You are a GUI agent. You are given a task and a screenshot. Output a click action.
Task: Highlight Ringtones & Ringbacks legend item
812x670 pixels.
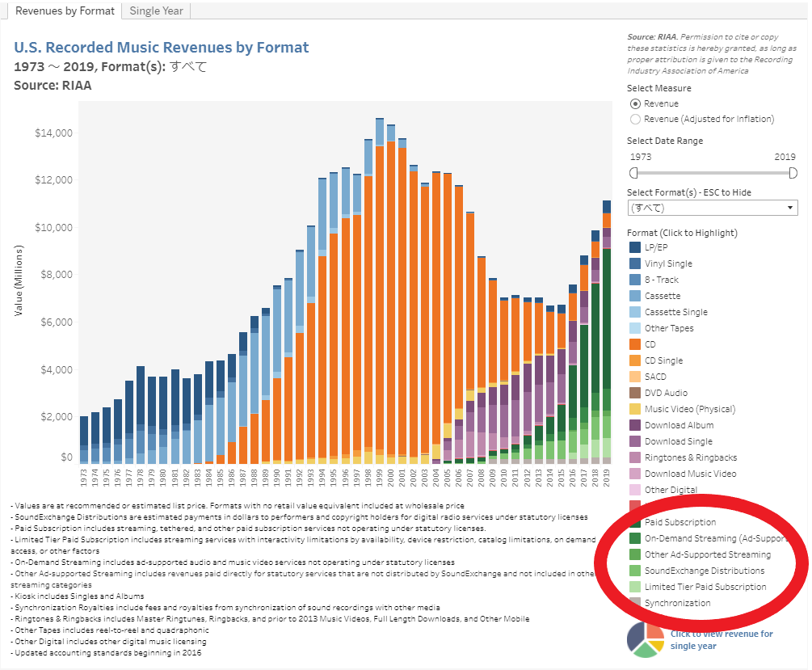click(x=690, y=457)
